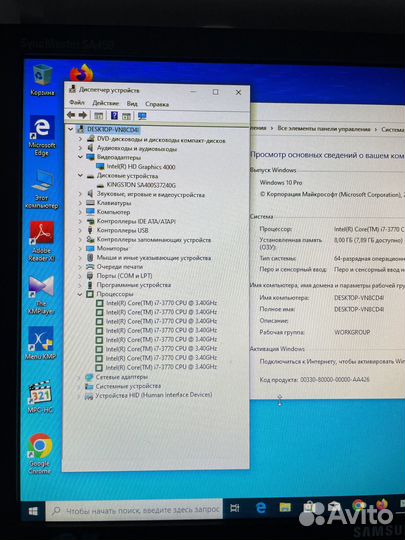Click the scan hardware monitor toolbar icon
Viewport: 405px width, 540px height.
[x=142, y=116]
